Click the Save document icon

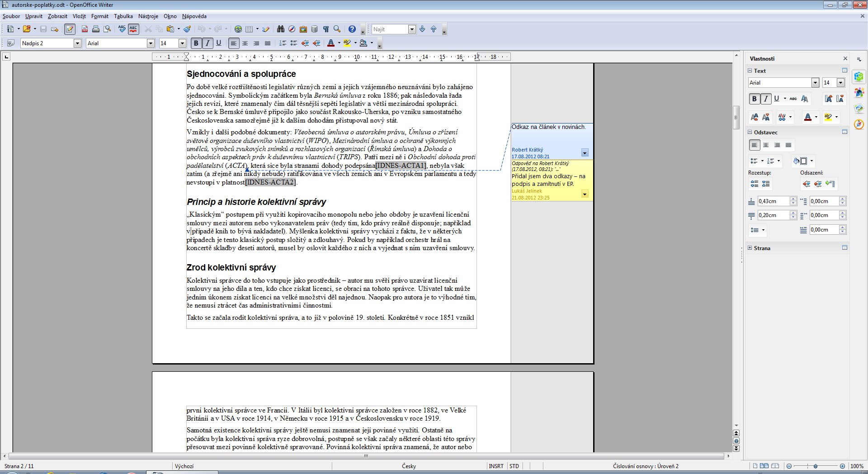pos(43,29)
